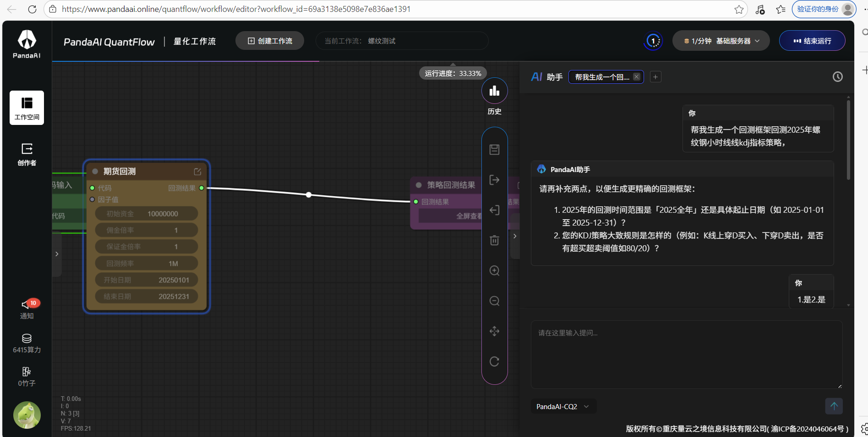Open the browser favorites list icon
Image resolution: width=868 pixels, height=437 pixels.
click(781, 9)
